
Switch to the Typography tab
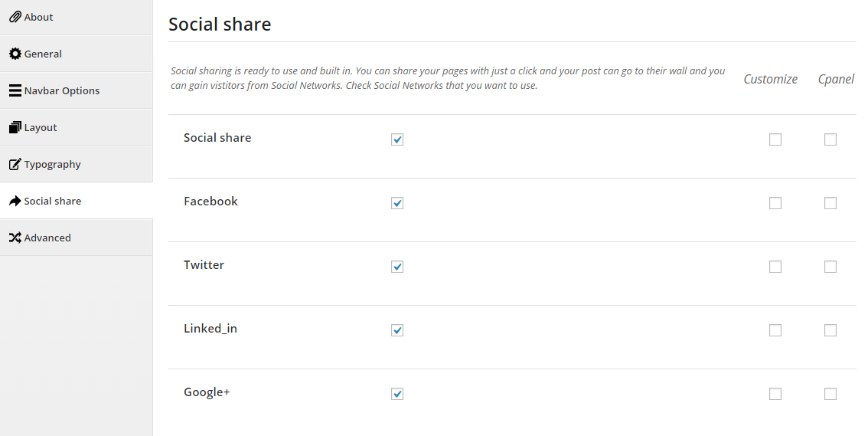pyautogui.click(x=77, y=164)
